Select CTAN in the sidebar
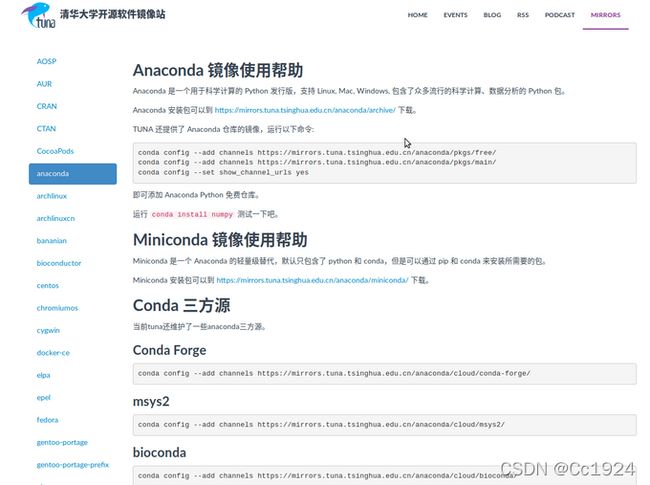The image size is (650, 485). (x=46, y=129)
